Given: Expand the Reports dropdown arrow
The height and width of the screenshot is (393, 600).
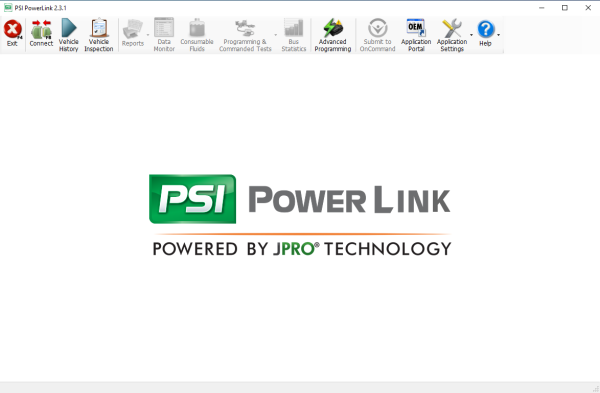Looking at the screenshot, I should pos(148,35).
